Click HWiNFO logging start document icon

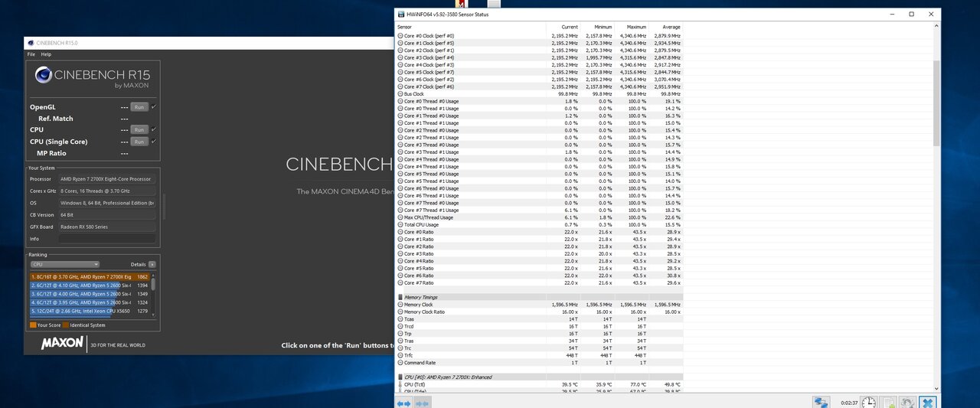tap(889, 402)
